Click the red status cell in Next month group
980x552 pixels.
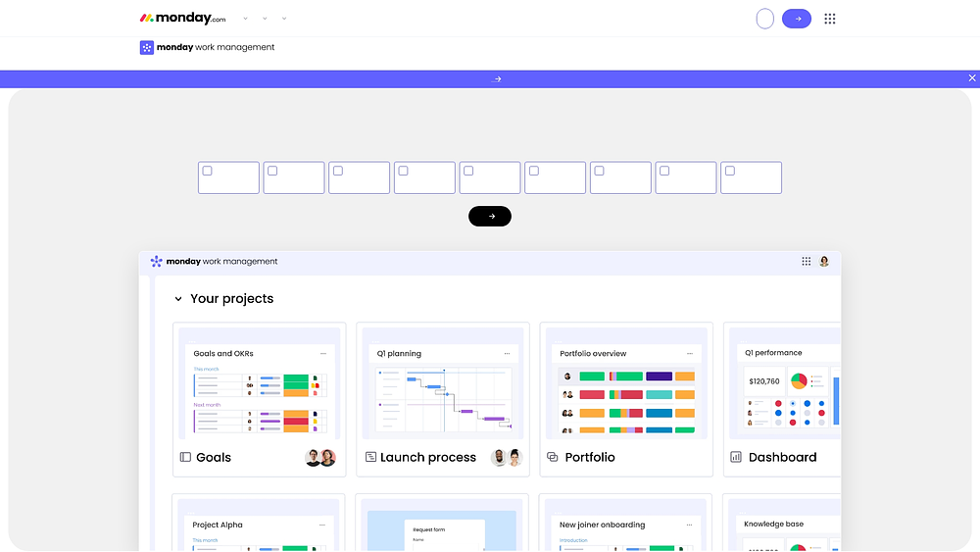click(x=296, y=422)
